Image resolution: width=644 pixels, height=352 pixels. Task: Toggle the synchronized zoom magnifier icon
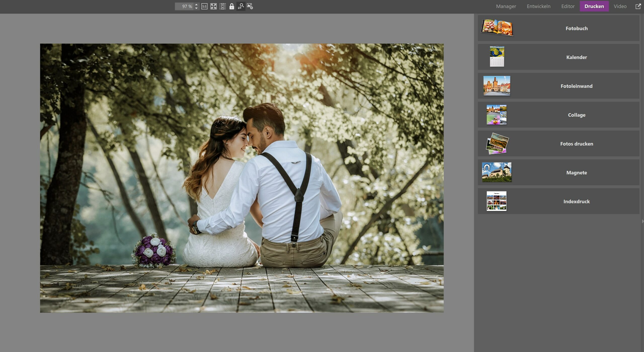[x=241, y=6]
